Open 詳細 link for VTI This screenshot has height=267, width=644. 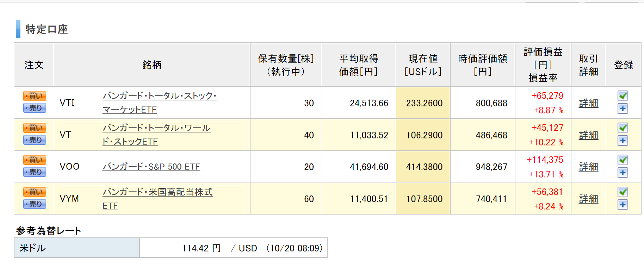pyautogui.click(x=588, y=103)
